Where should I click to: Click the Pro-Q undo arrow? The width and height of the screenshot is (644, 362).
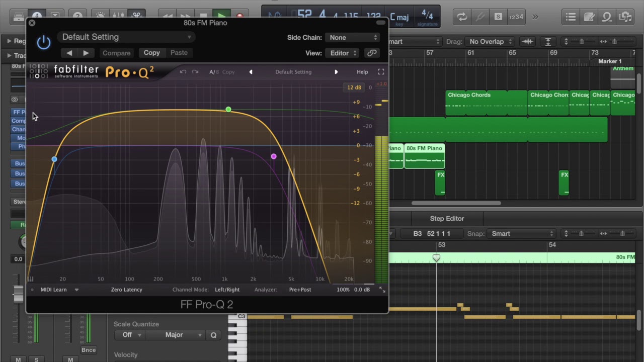tap(183, 72)
